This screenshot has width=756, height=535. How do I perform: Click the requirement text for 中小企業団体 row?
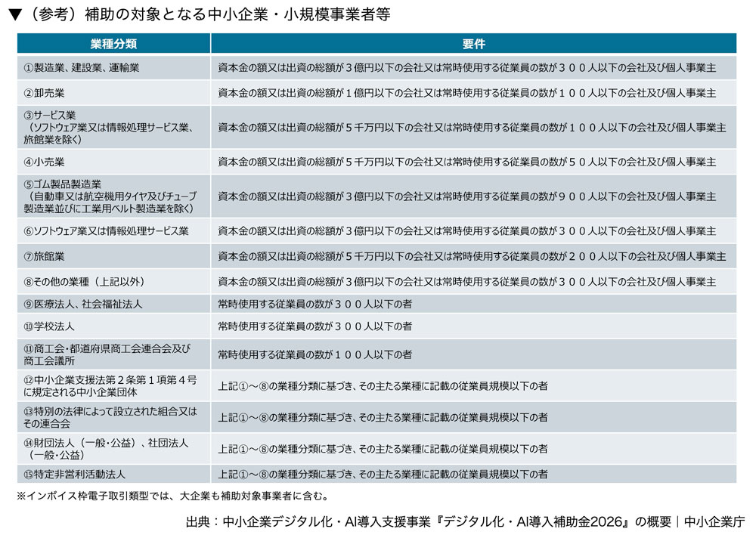point(383,386)
